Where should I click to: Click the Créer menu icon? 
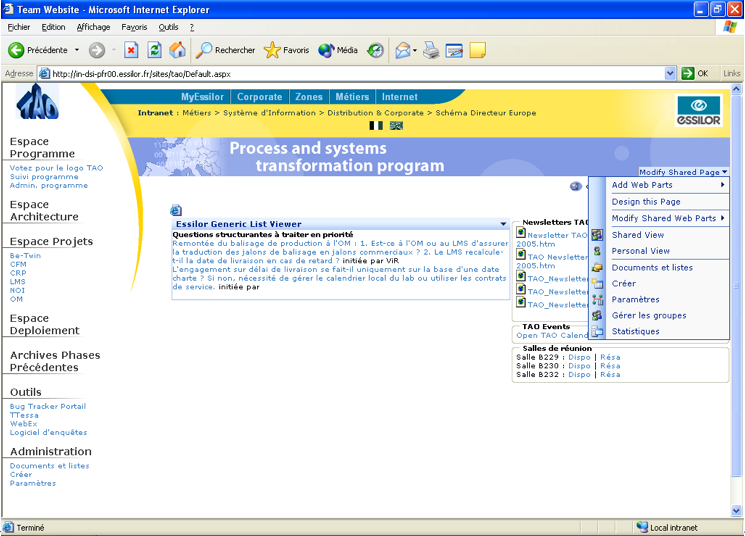[x=597, y=284]
